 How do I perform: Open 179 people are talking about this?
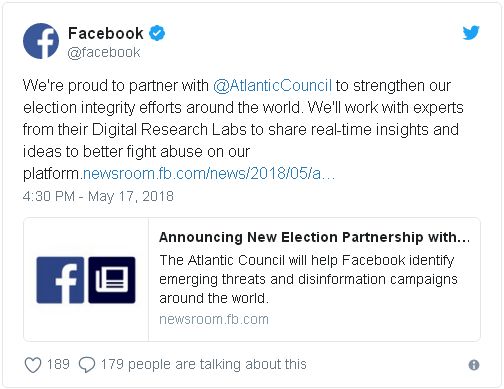point(203,364)
